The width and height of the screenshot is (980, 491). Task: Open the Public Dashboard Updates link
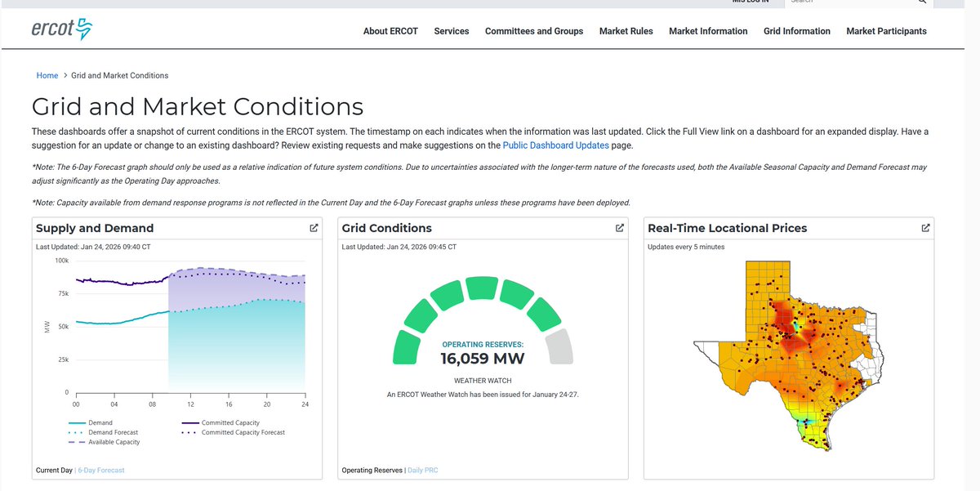point(555,145)
